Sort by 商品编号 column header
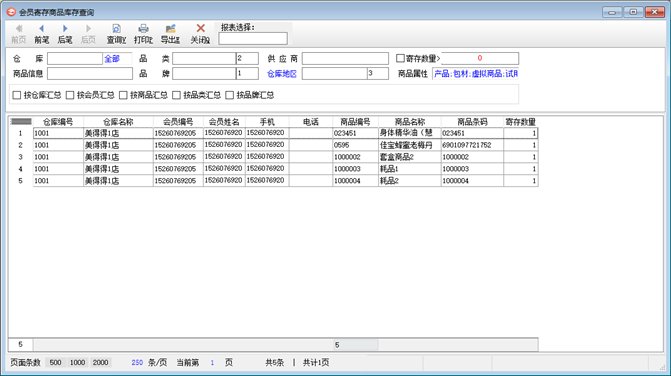The image size is (671, 376). click(356, 122)
